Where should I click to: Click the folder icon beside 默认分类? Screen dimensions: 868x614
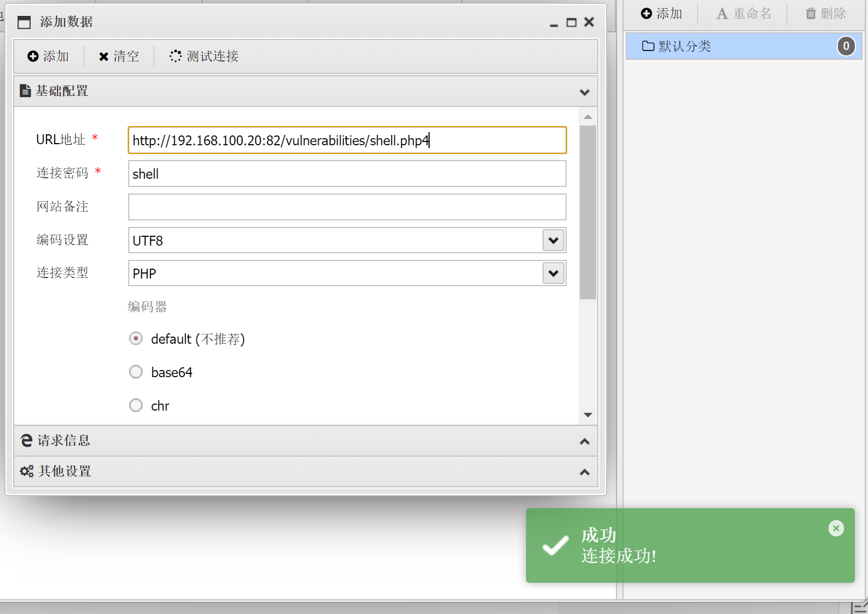click(x=648, y=46)
